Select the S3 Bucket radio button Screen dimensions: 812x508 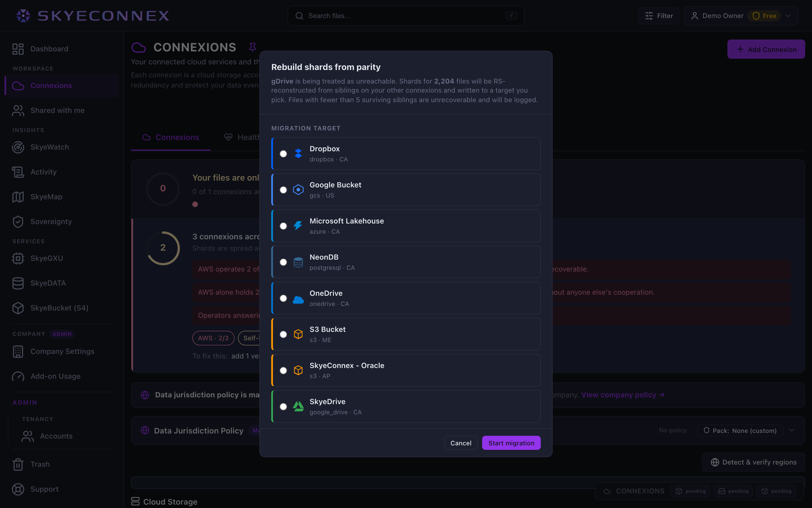point(283,334)
